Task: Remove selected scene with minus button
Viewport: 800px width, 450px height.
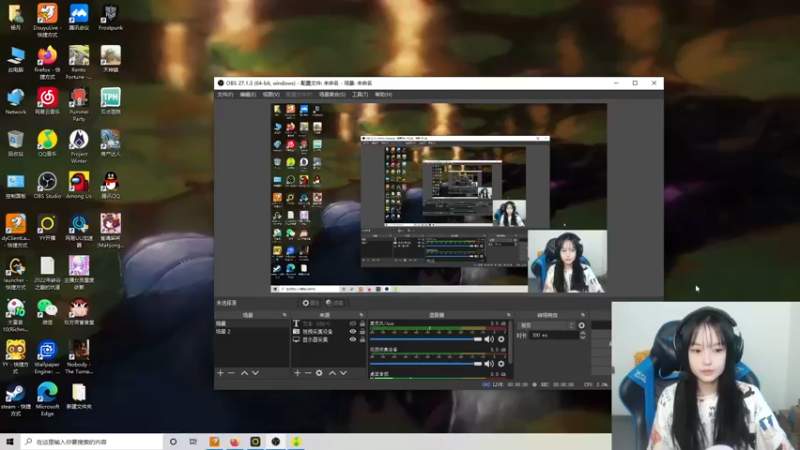Action: [231, 373]
